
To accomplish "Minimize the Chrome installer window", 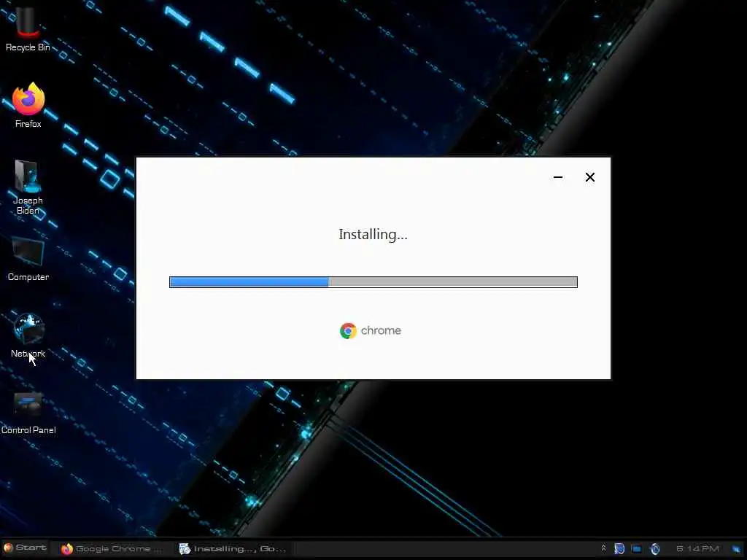I will pos(558,177).
